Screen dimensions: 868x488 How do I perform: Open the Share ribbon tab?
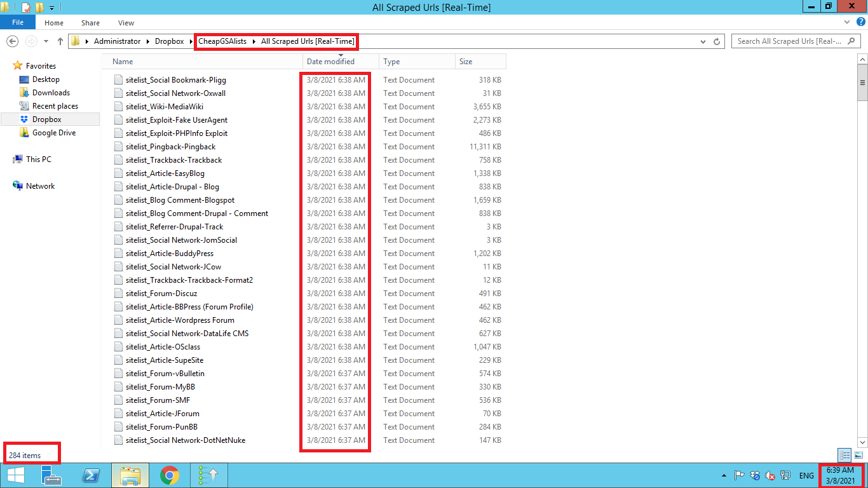coord(90,23)
